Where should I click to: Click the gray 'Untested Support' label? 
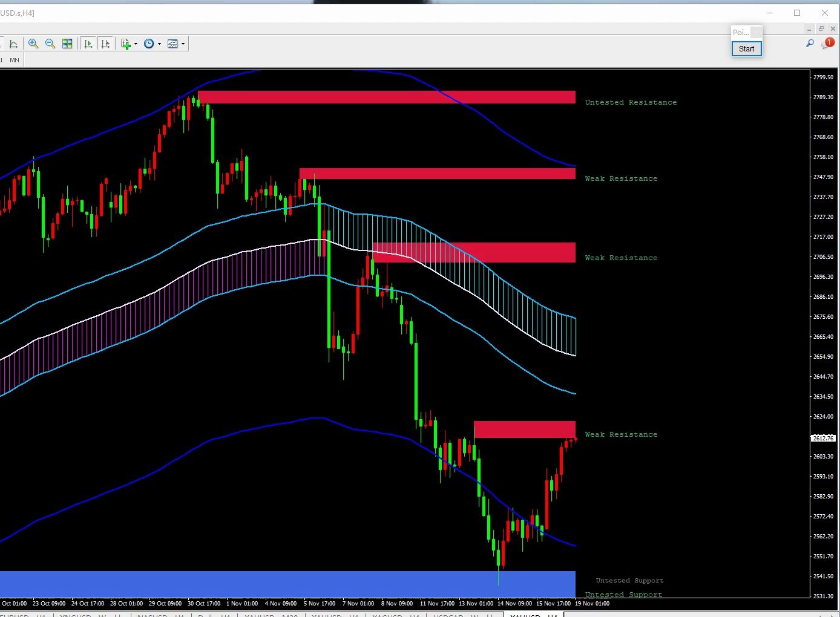click(x=629, y=581)
